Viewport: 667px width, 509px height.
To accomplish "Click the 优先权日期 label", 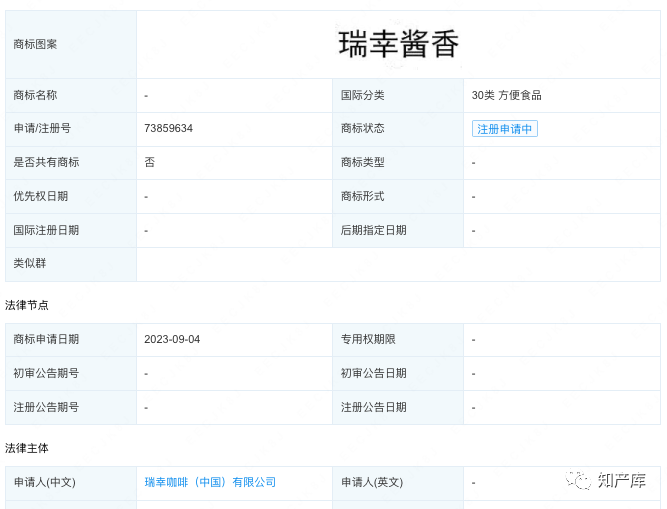I will [x=41, y=196].
